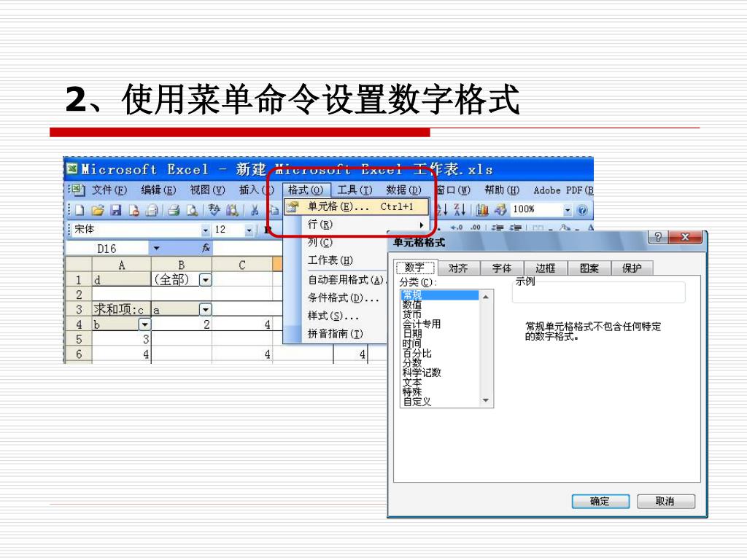Switch to the 边框 tab
Viewport: 747px width, 560px height.
pos(546,268)
